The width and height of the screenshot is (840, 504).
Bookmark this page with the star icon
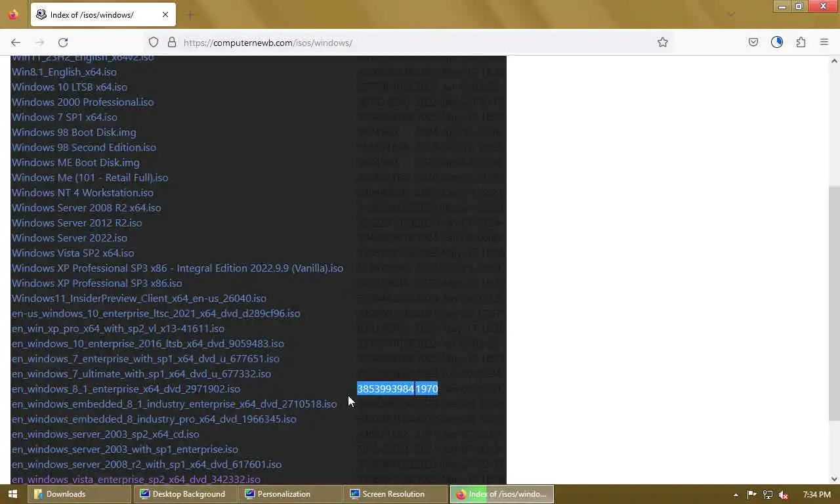point(663,42)
